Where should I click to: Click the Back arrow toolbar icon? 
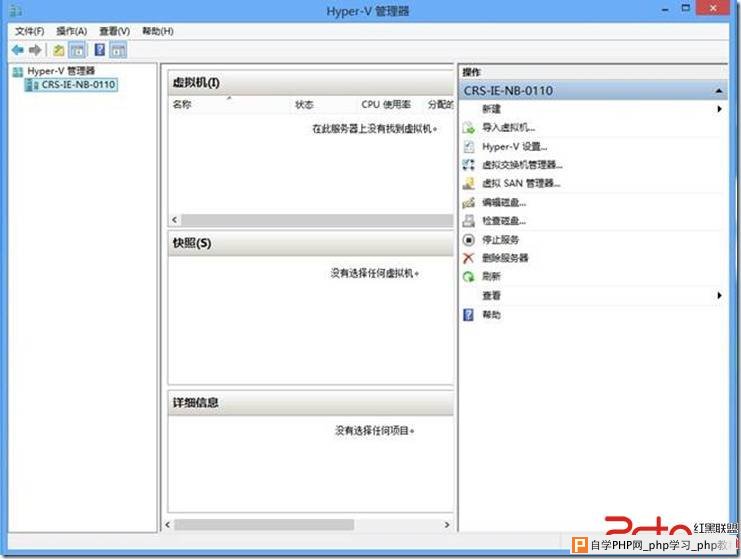click(x=17, y=50)
